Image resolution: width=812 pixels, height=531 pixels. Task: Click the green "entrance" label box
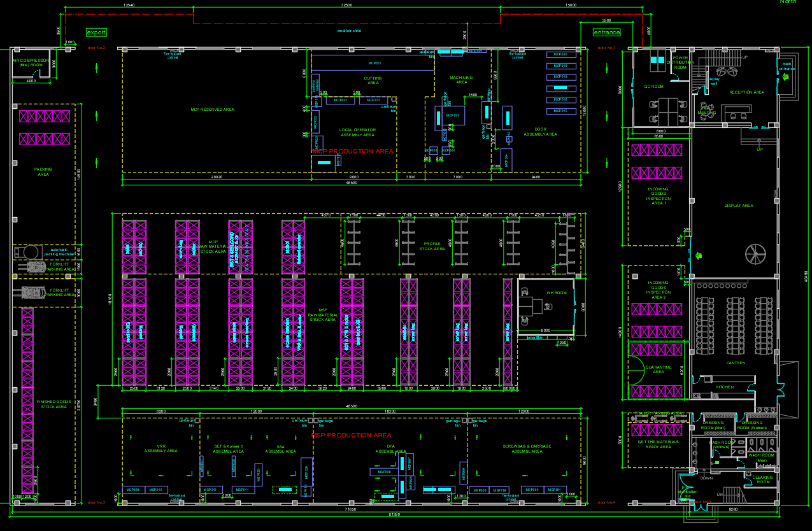[x=606, y=32]
